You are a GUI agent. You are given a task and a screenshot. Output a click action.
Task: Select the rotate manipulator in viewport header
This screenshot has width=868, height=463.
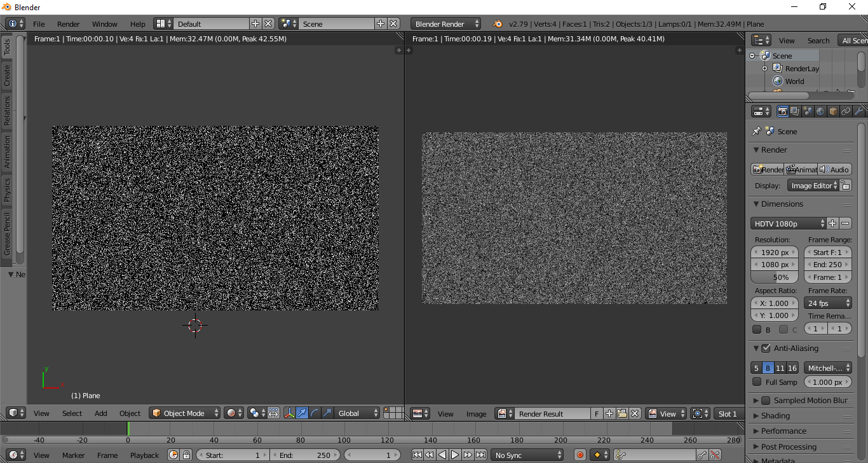[314, 413]
